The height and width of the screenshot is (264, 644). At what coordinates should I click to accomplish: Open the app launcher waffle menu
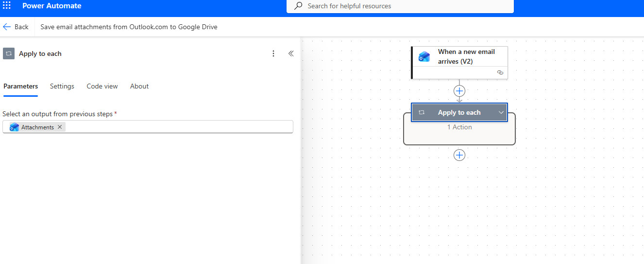tap(7, 6)
